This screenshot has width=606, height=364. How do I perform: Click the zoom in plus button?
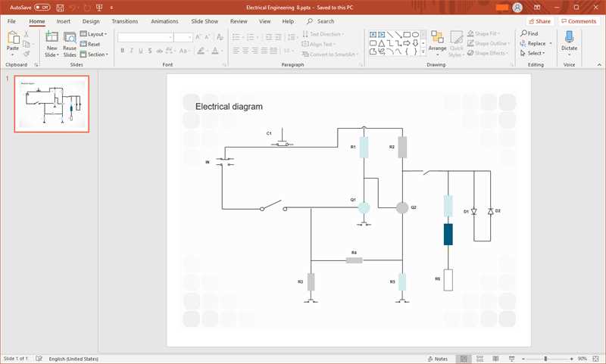[x=571, y=359]
